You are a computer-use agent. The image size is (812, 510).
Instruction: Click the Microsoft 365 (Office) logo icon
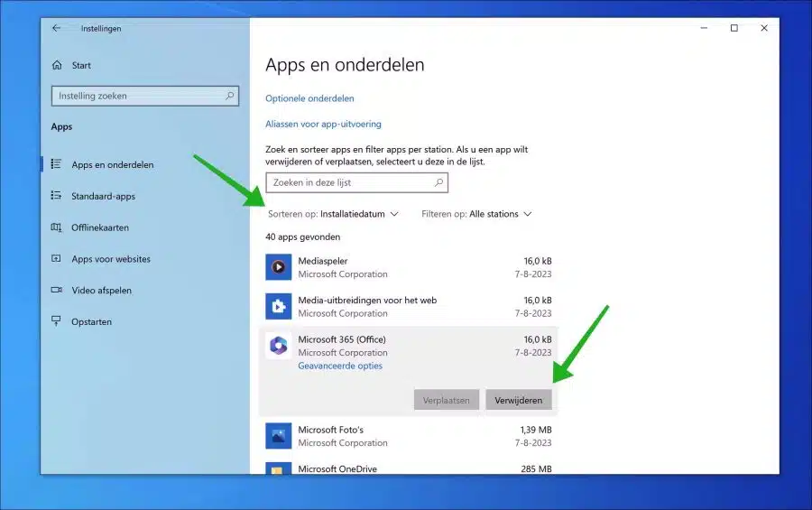279,346
